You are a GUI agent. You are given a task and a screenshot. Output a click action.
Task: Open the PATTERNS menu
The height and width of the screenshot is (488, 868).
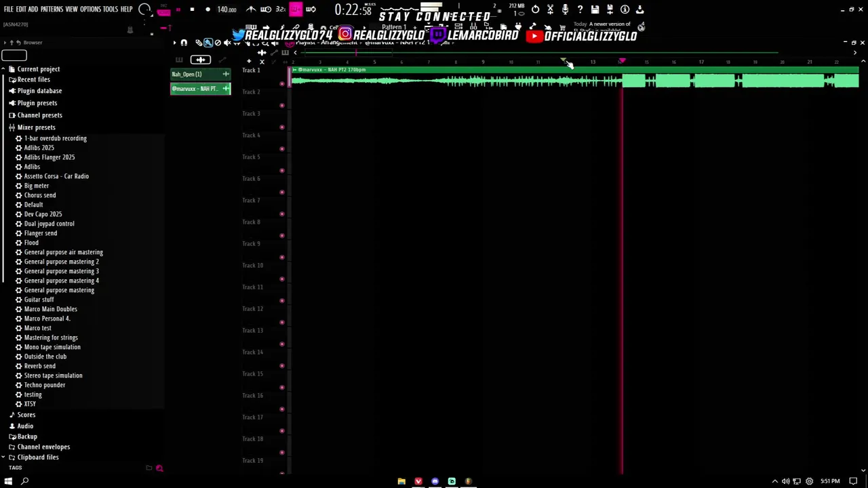[52, 9]
